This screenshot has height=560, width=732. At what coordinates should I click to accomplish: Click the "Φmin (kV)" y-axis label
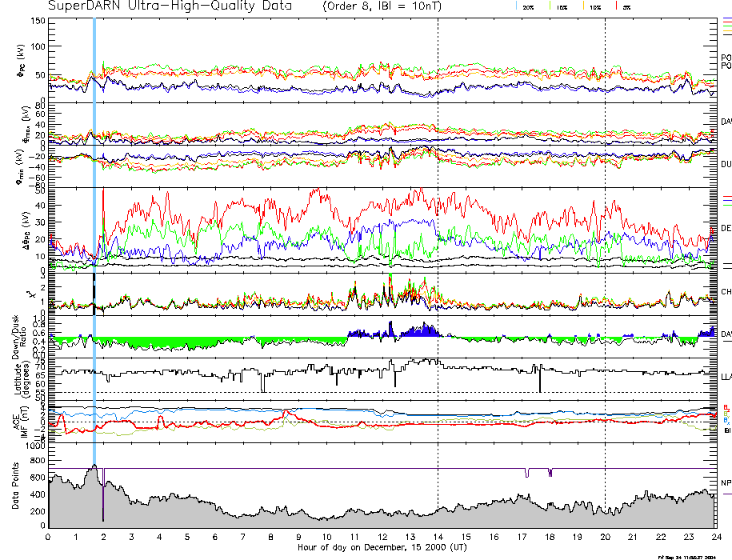pyautogui.click(x=21, y=167)
